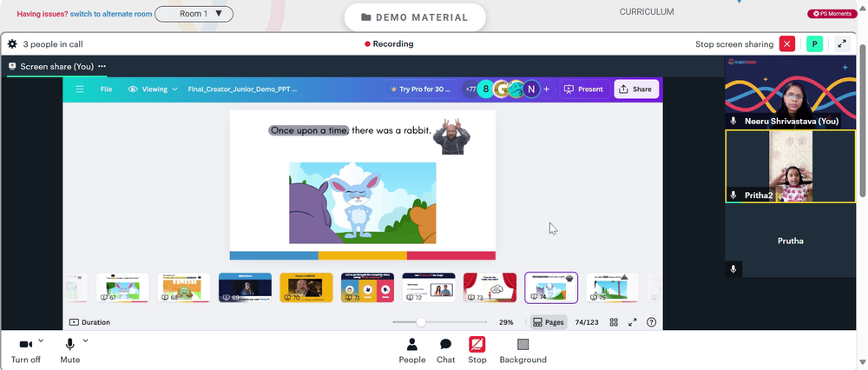Screen dimensions: 868x370
Task: Open slide thumbnail 69
Action: (x=246, y=287)
